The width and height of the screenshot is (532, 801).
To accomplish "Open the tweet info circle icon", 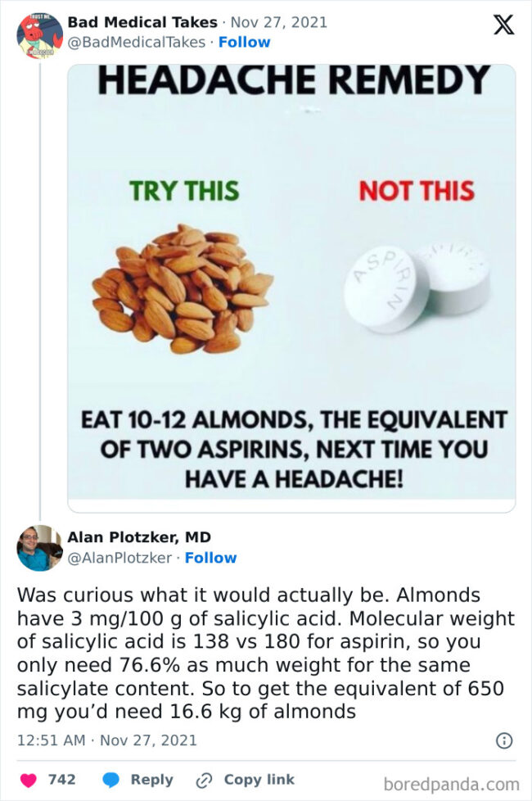I will tap(504, 740).
